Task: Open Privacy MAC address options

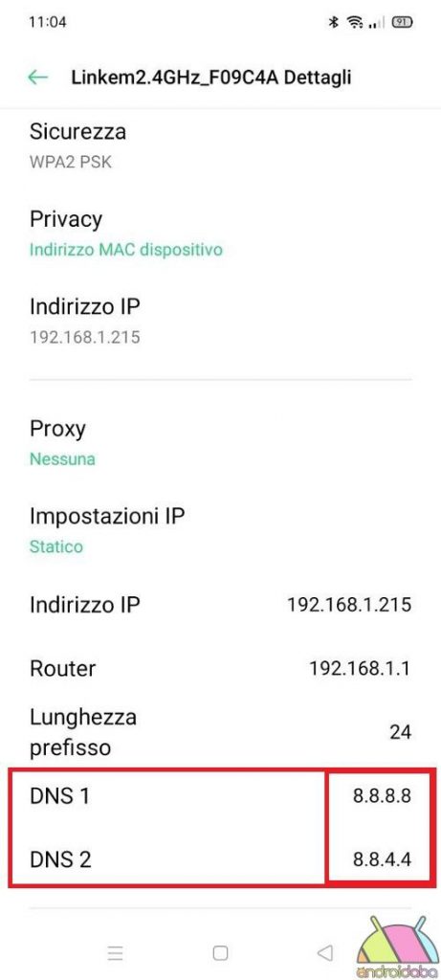Action: click(220, 234)
